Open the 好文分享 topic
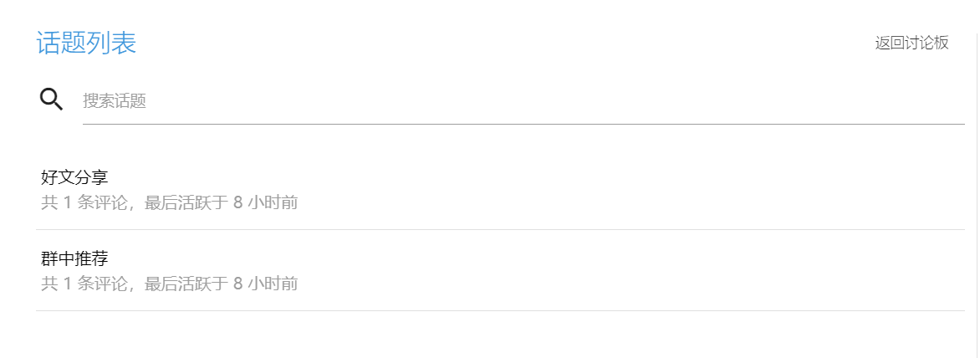The image size is (980, 358). (x=74, y=177)
